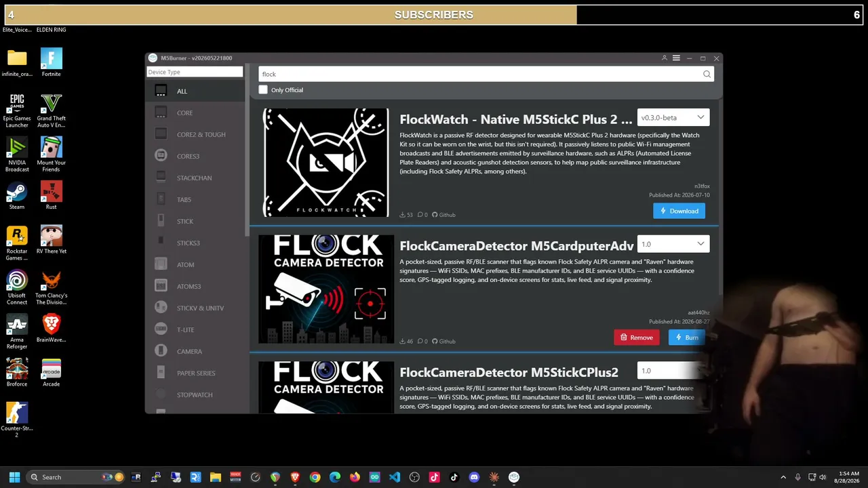Open the v0.3.0-beta version dropdown

(673, 117)
